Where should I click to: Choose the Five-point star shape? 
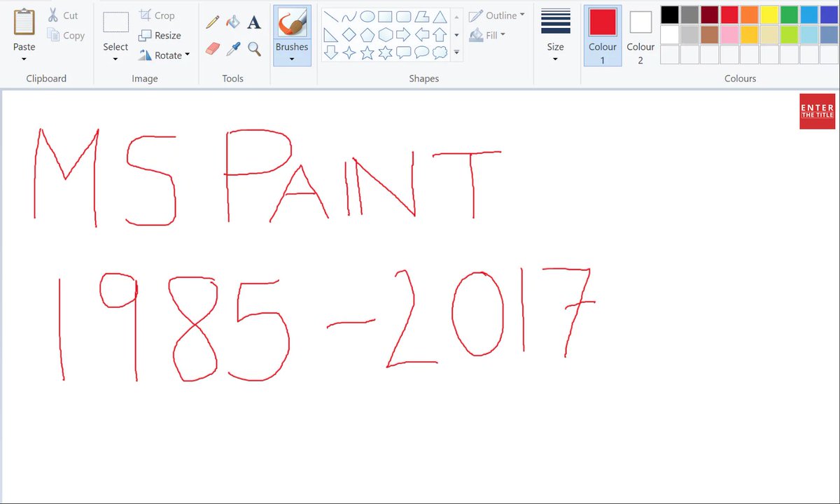coord(367,52)
